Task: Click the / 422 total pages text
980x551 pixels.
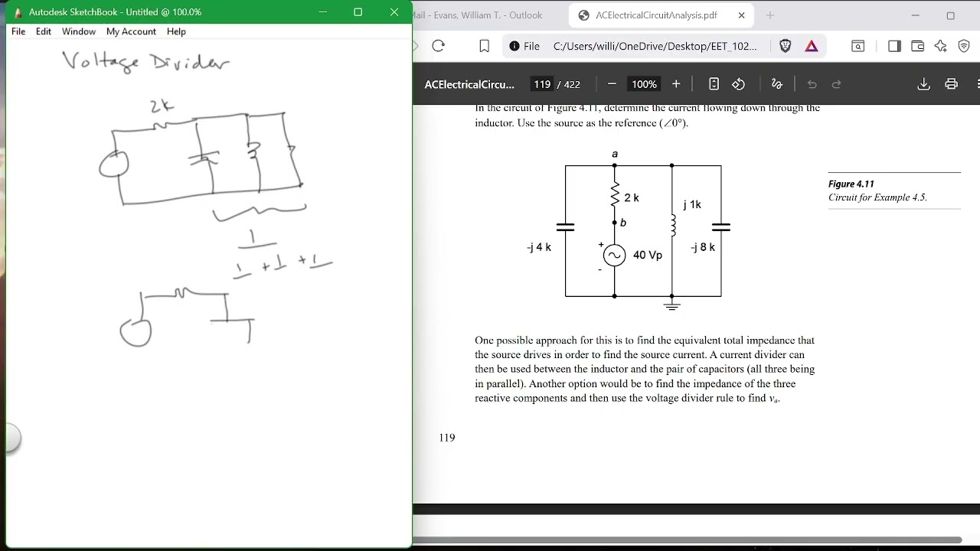Action: pos(569,84)
